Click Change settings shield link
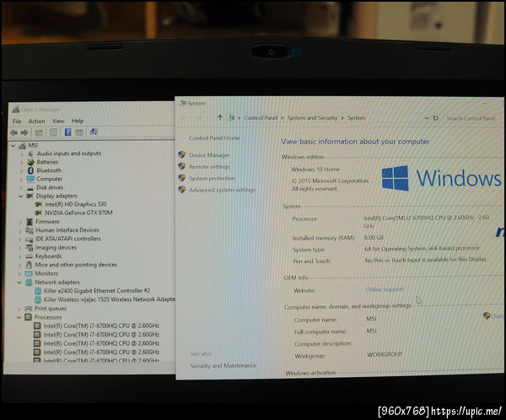 click(493, 315)
